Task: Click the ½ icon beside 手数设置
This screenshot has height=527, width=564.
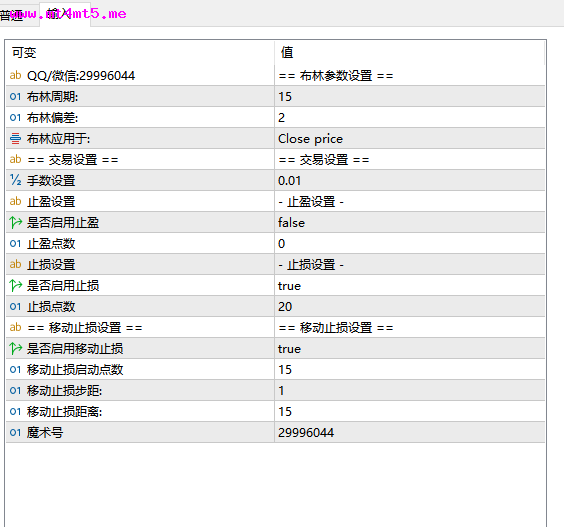Action: click(x=15, y=180)
